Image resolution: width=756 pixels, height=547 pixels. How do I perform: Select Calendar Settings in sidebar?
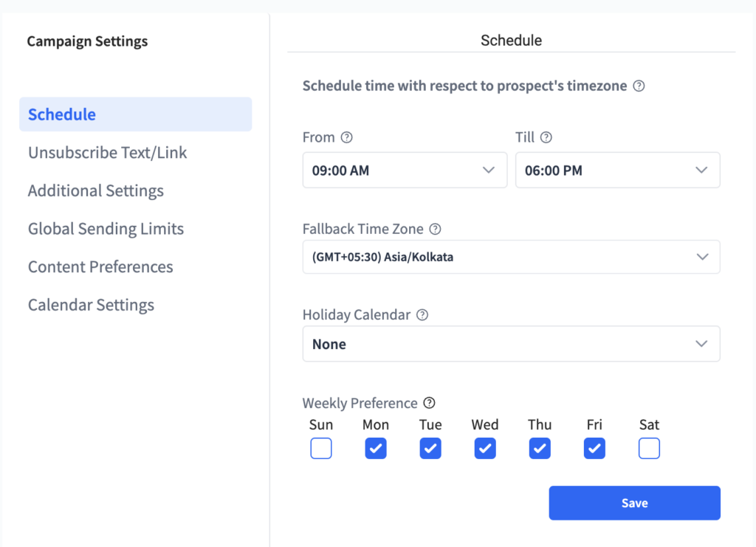click(91, 305)
